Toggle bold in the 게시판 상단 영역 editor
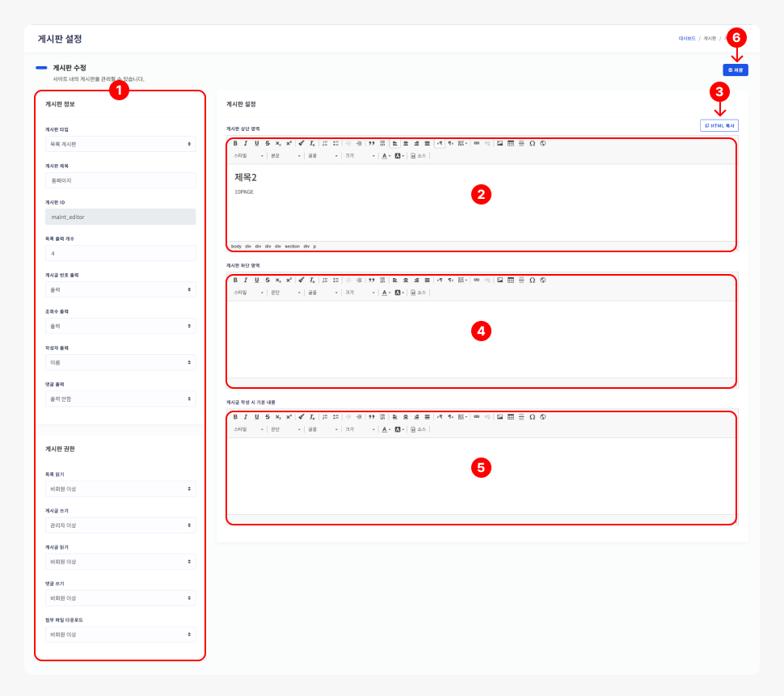 tap(235, 143)
